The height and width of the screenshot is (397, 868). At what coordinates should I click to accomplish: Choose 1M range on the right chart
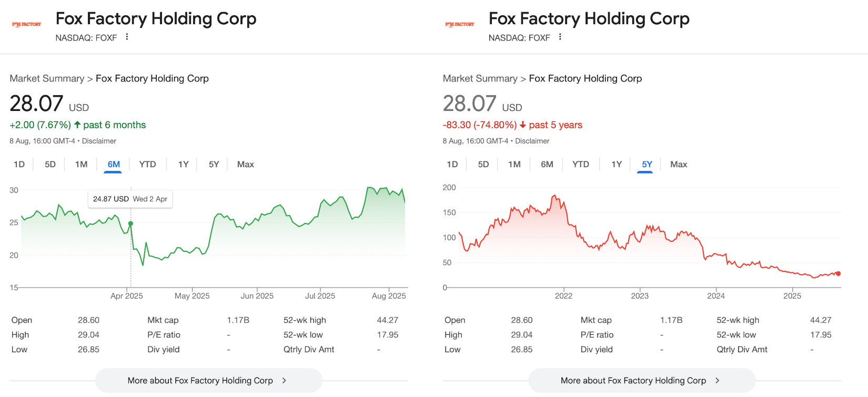coord(514,165)
